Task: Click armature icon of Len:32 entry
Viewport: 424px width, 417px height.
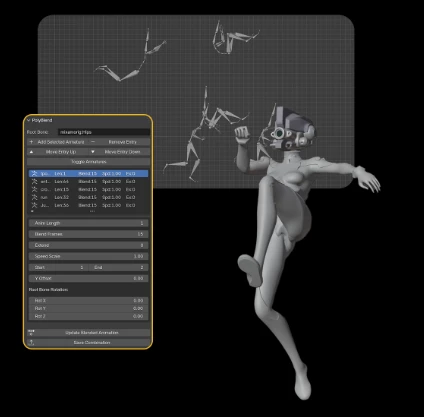Action: tap(34, 197)
